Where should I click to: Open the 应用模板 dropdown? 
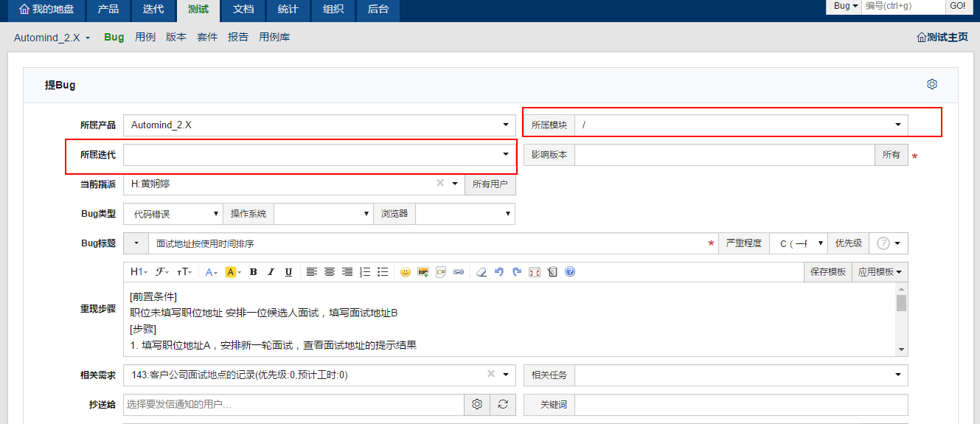[x=880, y=272]
